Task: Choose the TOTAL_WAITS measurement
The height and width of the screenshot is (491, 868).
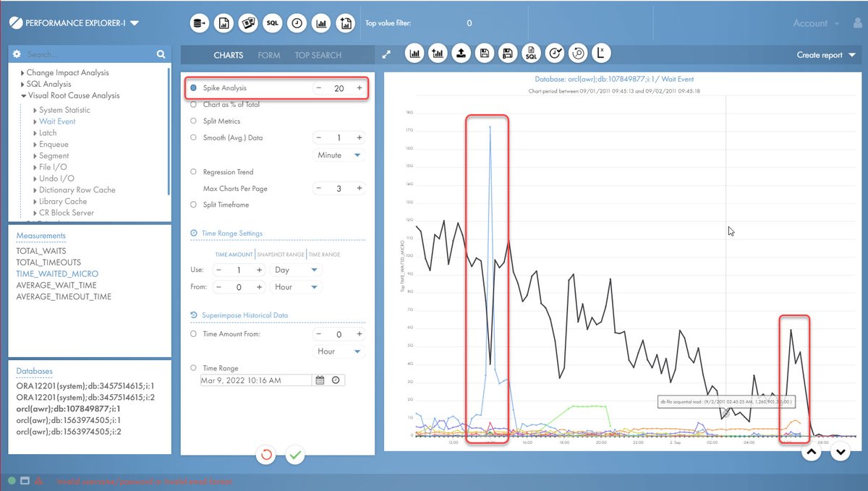Action: click(41, 251)
